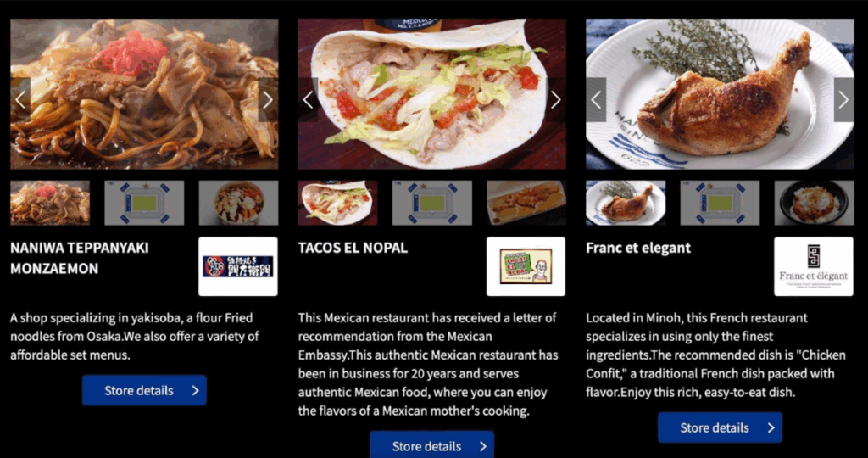
Task: Select the rice bowl thumbnail
Action: pyautogui.click(x=815, y=203)
